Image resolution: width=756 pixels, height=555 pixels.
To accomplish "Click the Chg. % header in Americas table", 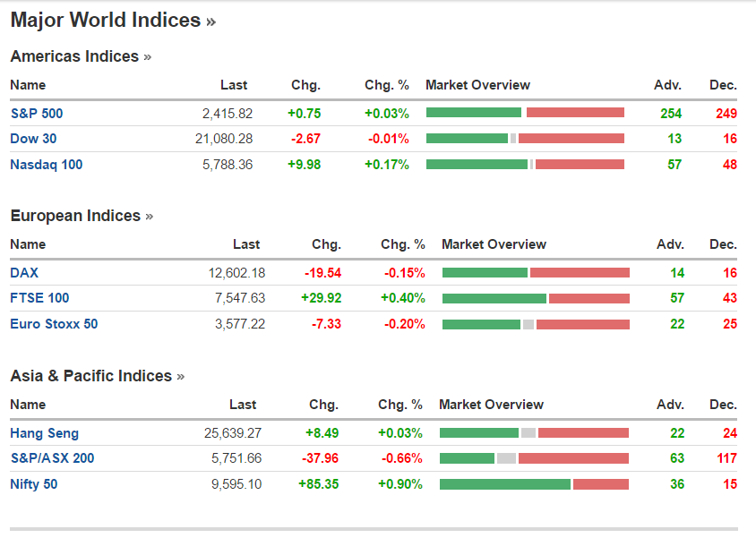I will tap(386, 85).
